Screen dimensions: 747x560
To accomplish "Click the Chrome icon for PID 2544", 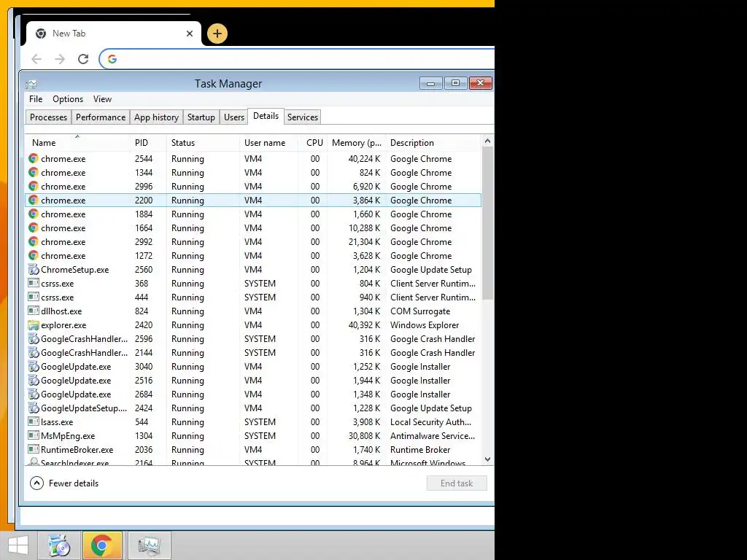I will tap(34, 158).
